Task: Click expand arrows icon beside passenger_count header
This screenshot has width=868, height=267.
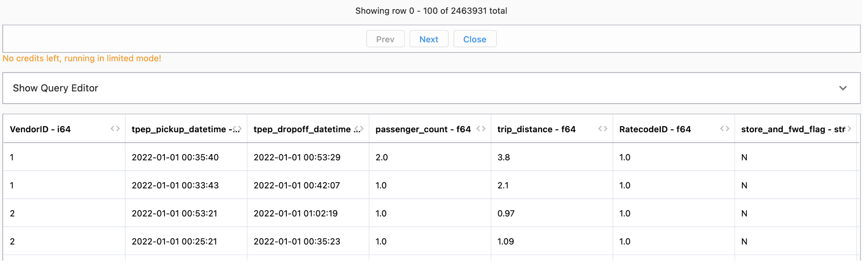Action: tap(481, 129)
